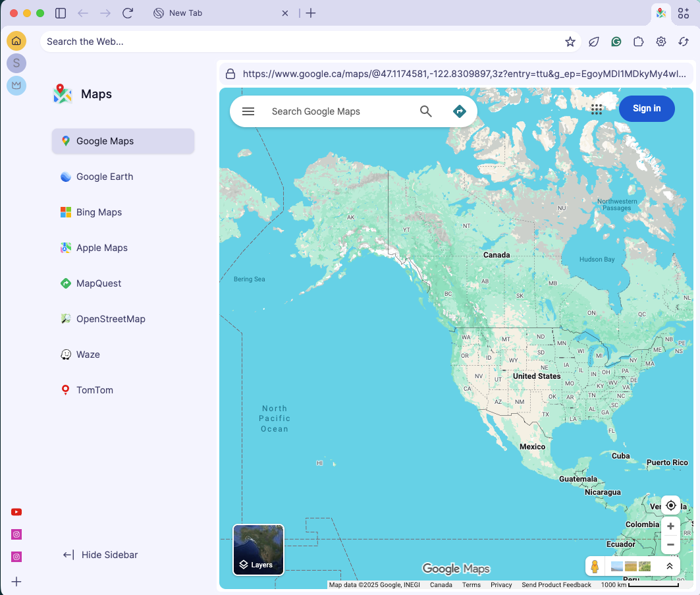Open the browser settings gear icon
This screenshot has height=595, width=700.
pos(661,42)
